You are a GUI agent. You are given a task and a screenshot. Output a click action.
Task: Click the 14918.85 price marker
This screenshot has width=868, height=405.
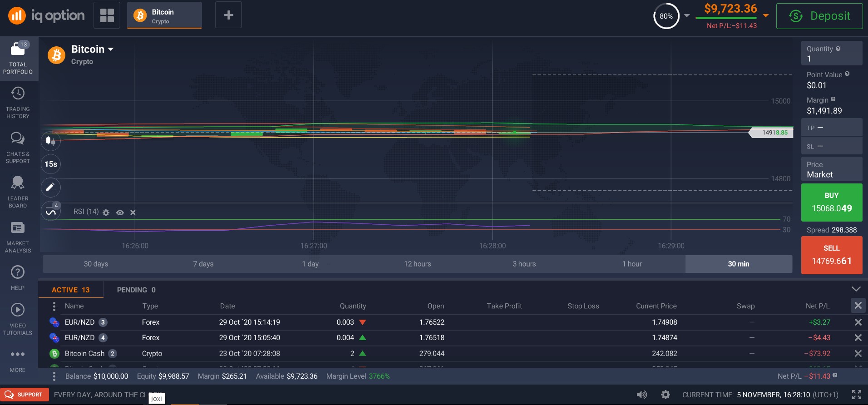pyautogui.click(x=771, y=133)
